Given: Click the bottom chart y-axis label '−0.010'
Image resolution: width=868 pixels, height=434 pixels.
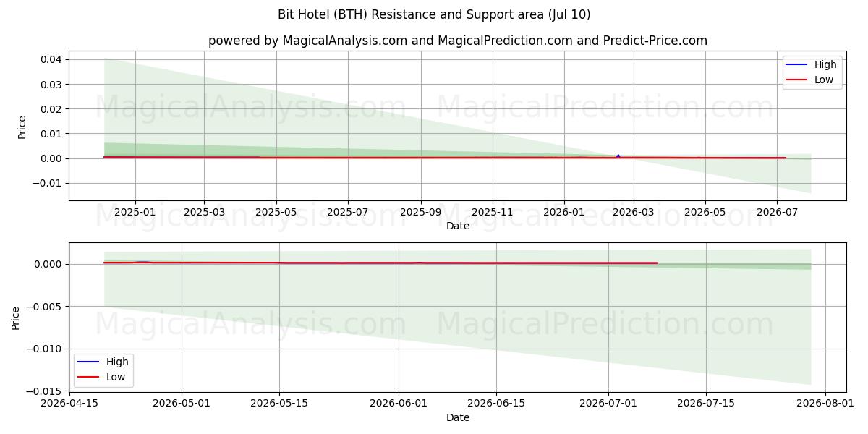Looking at the screenshot, I should coord(45,349).
